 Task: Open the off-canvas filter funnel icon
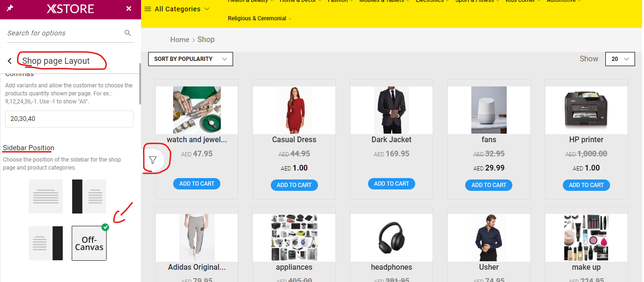[153, 160]
